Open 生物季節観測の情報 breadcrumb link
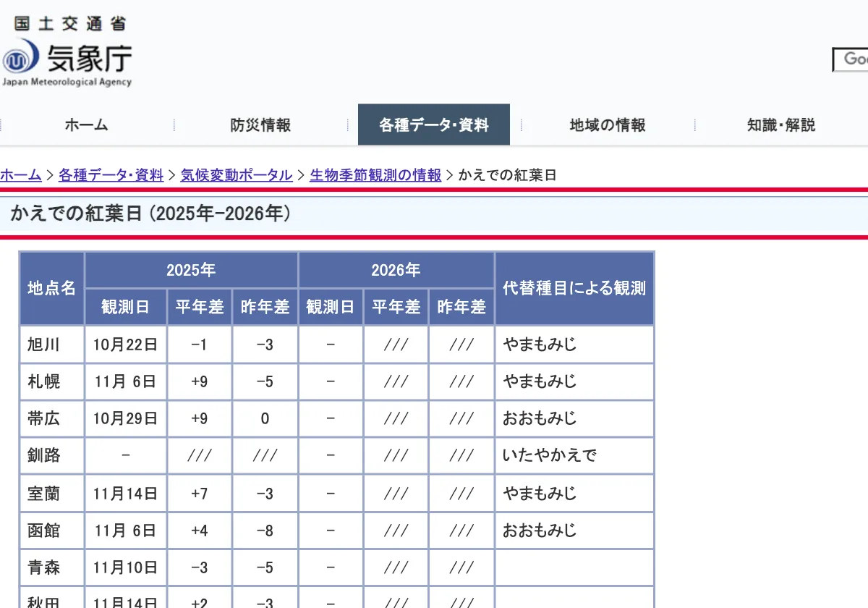The width and height of the screenshot is (868, 608). [x=375, y=174]
